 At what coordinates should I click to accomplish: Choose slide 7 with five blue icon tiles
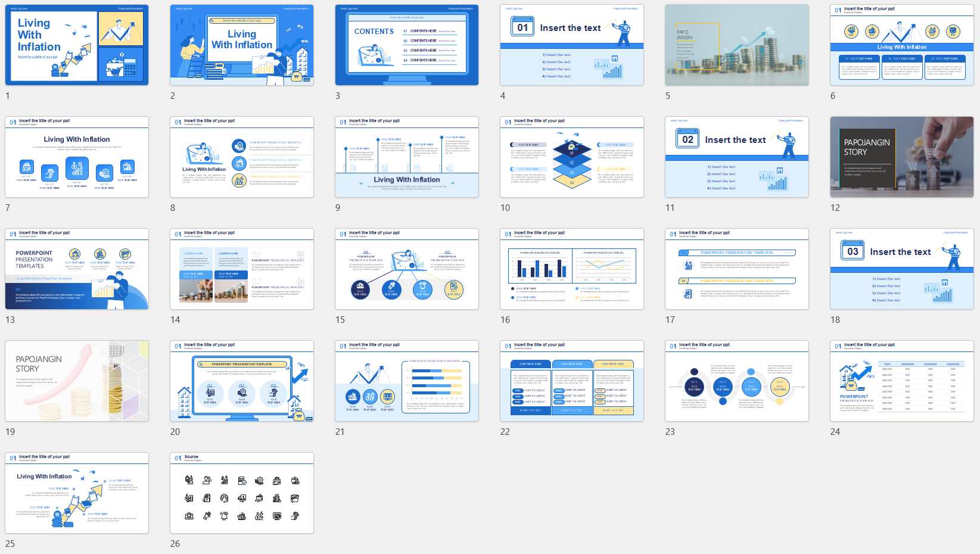77,157
